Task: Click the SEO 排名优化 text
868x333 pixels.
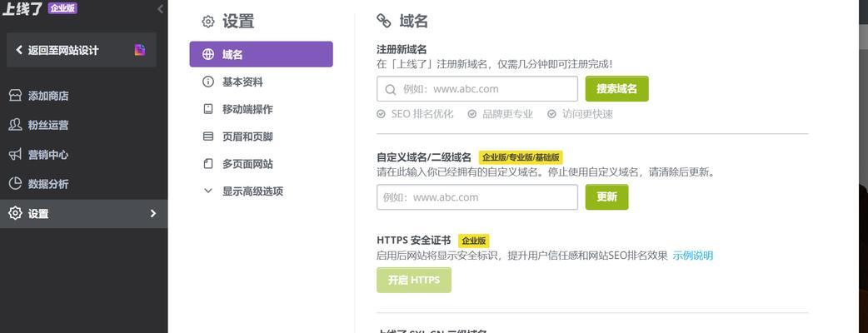Action: (x=422, y=114)
